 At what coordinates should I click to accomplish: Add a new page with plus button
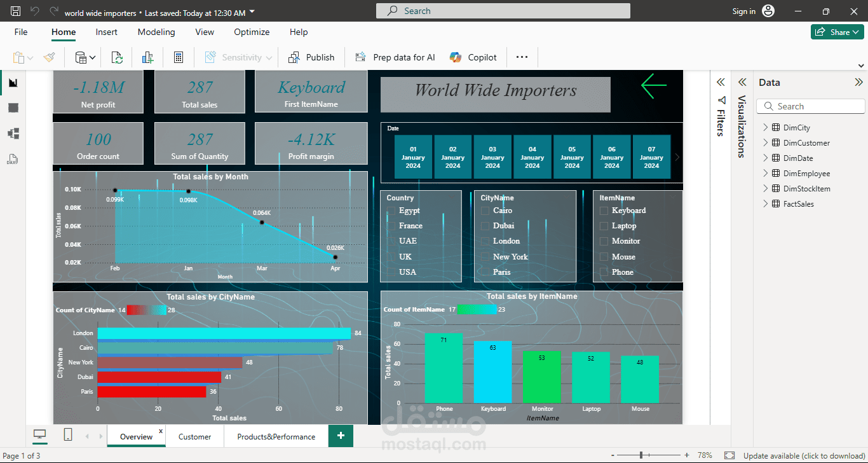coord(341,436)
